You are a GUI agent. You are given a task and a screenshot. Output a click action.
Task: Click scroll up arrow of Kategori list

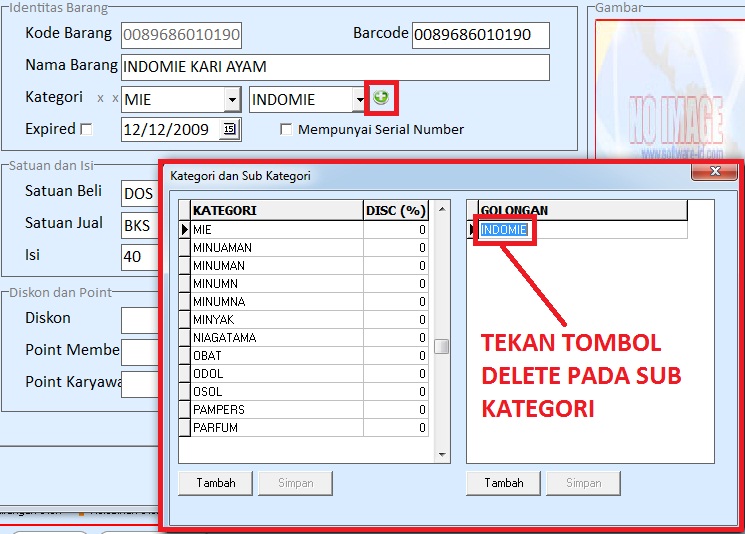tap(442, 209)
